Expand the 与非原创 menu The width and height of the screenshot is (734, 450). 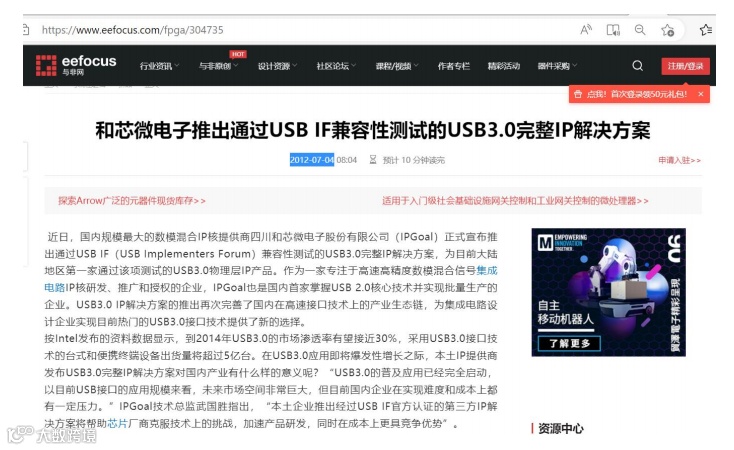[x=218, y=66]
